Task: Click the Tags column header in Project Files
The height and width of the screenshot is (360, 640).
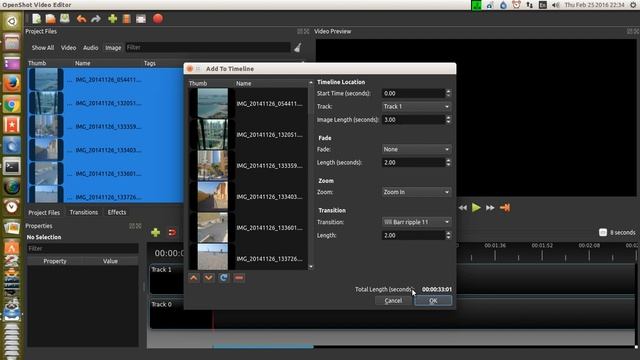Action: click(x=150, y=63)
